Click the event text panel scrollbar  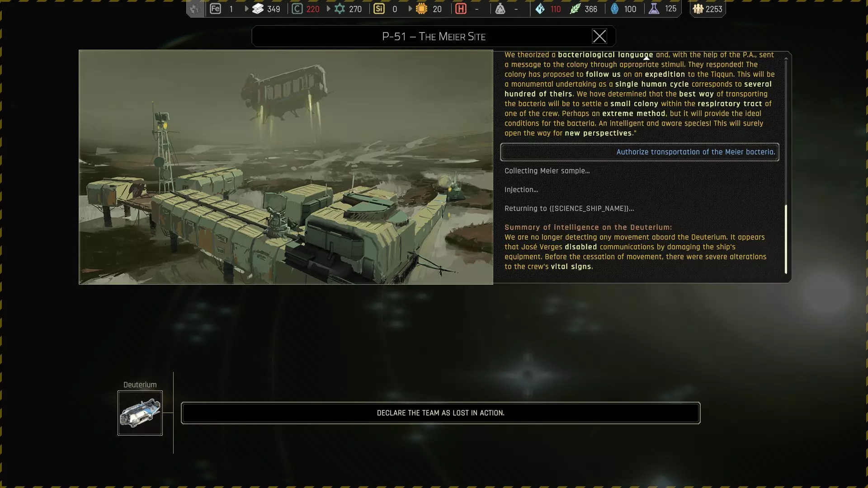pyautogui.click(x=786, y=239)
